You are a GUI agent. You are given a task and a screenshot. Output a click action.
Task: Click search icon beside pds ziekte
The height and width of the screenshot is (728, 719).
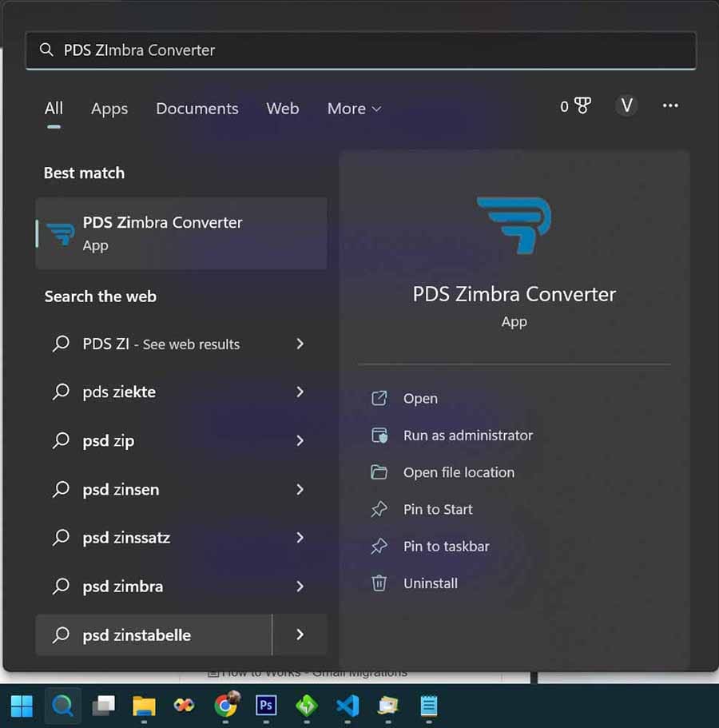pos(61,392)
